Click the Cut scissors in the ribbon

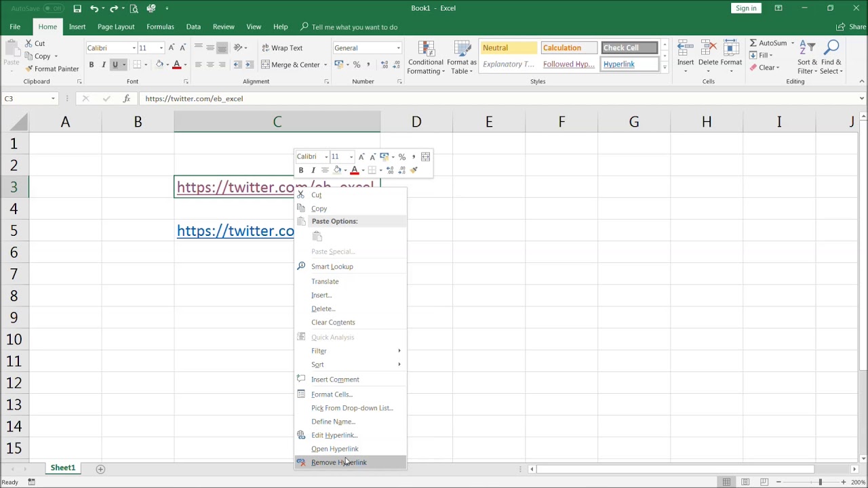pyautogui.click(x=29, y=43)
